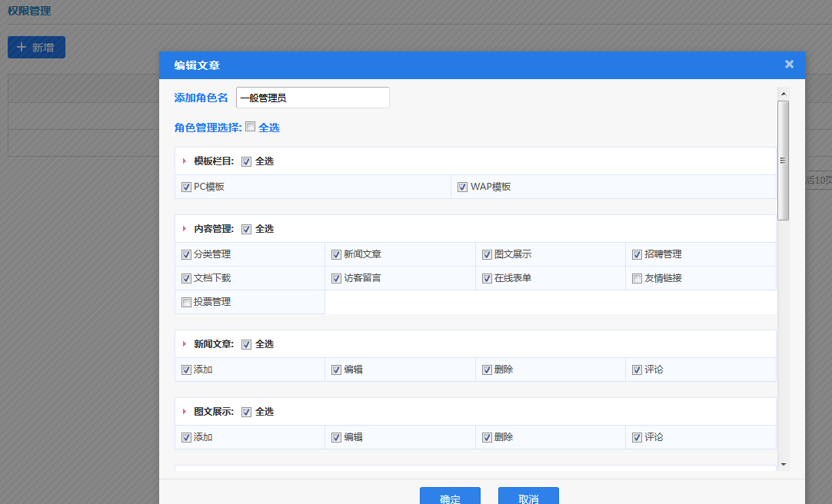Toggle 图文展示 section 全选 checkbox

246,413
